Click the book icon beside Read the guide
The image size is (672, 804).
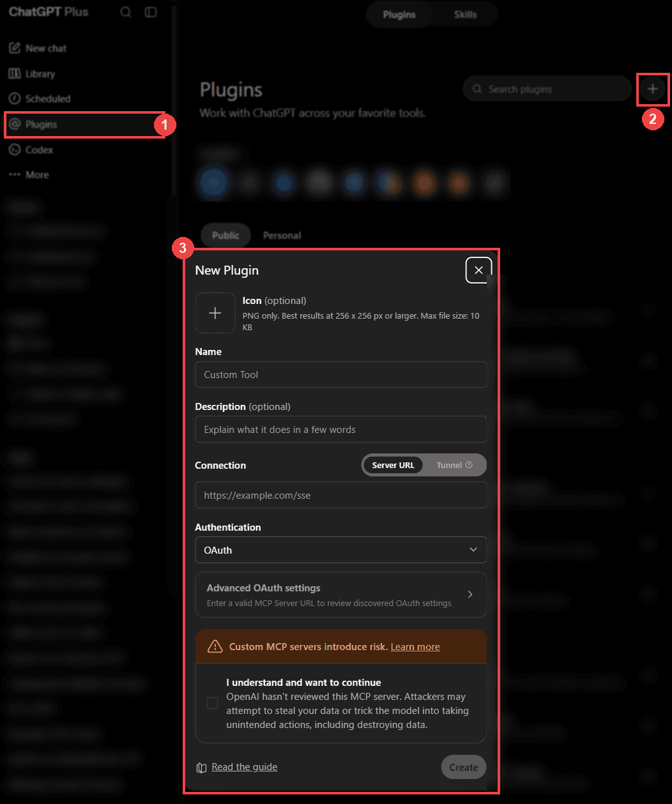click(201, 768)
